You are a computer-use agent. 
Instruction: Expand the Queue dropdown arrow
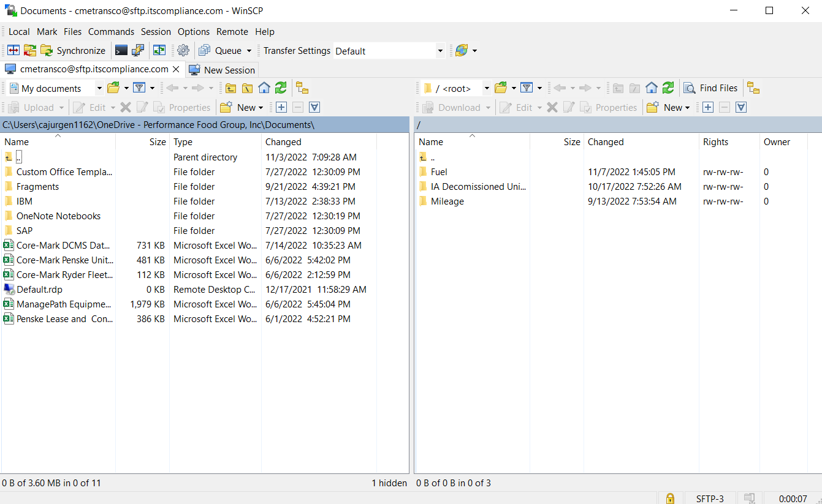249,51
